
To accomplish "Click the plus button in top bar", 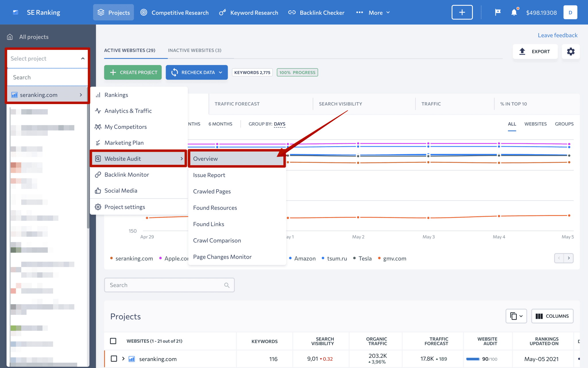I will click(x=462, y=12).
